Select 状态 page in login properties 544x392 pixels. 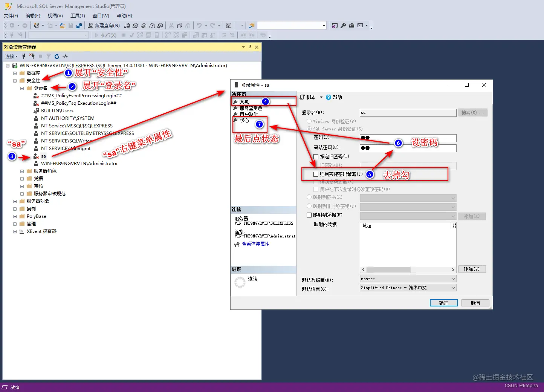(244, 120)
